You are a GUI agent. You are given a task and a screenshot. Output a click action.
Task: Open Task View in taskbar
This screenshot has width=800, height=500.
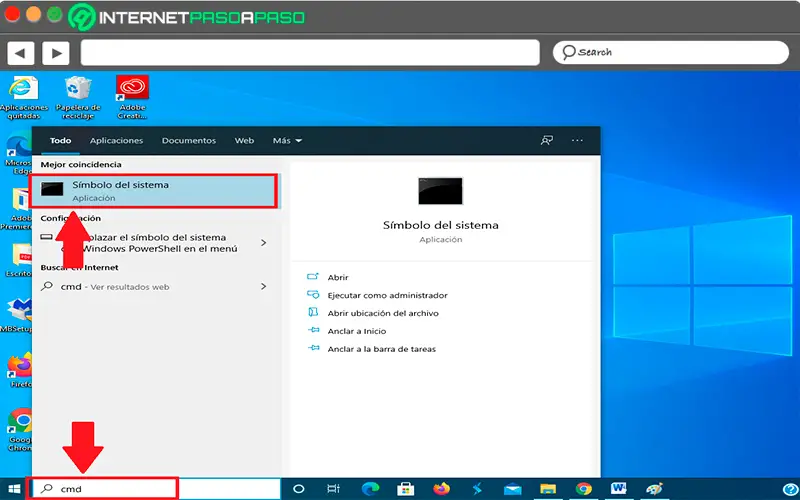point(333,489)
